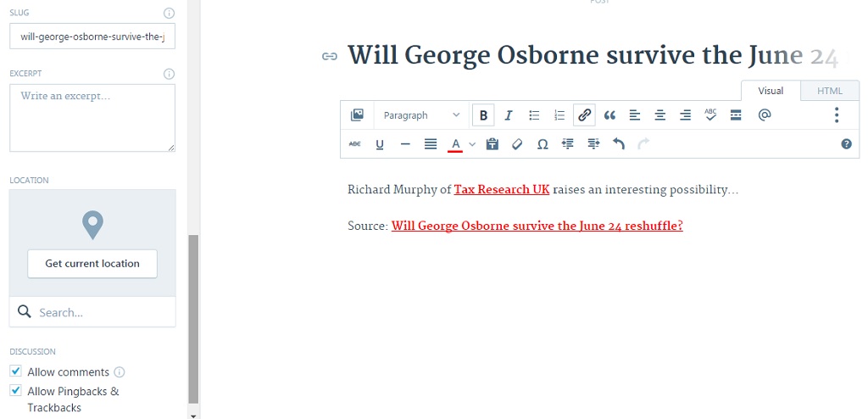Viewport: 868px width, 419px height.
Task: Apply strikethrough formatting
Action: [355, 144]
